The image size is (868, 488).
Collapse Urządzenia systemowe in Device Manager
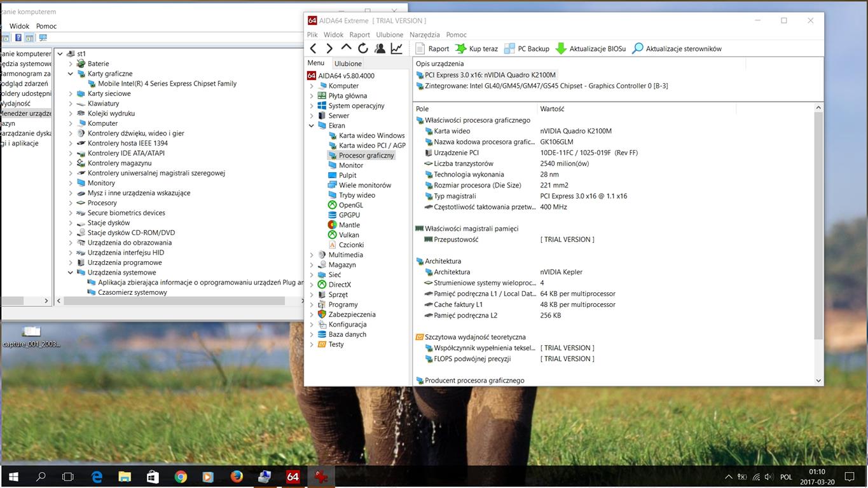pyautogui.click(x=71, y=273)
